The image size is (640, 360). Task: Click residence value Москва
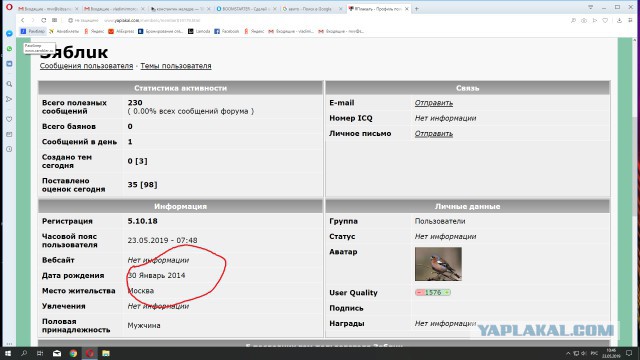point(141,291)
